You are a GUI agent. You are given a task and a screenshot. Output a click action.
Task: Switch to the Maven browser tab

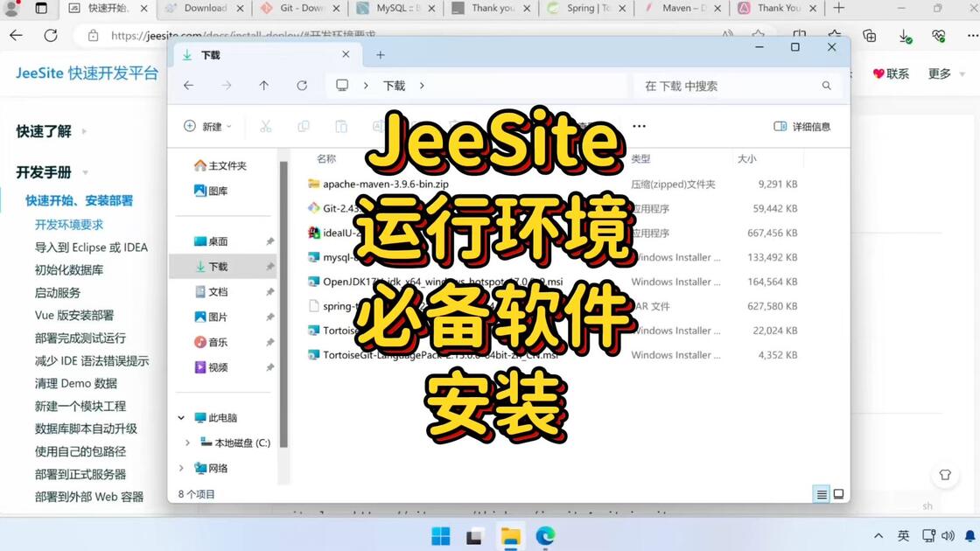click(x=682, y=8)
